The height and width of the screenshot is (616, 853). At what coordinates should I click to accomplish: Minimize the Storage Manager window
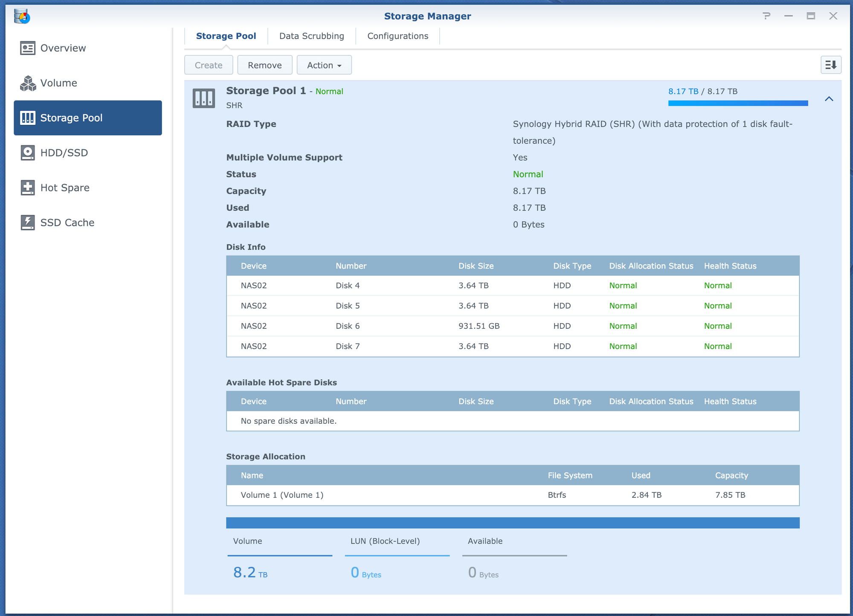coord(789,16)
